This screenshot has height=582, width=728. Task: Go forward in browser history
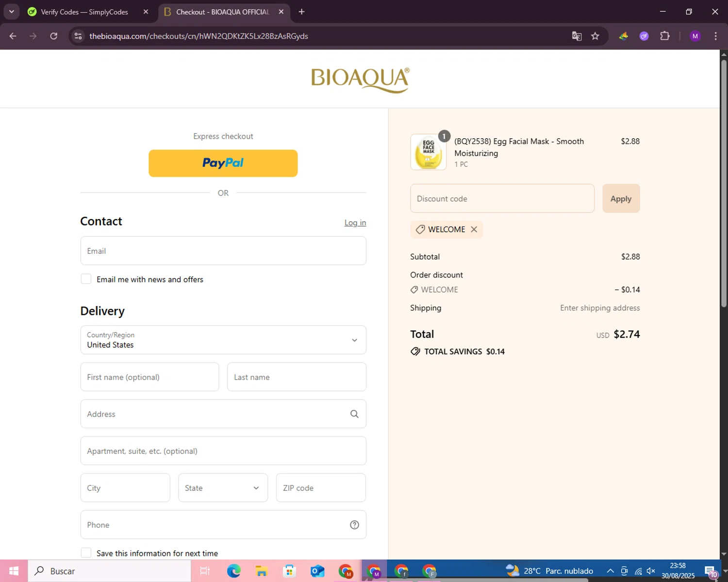33,36
